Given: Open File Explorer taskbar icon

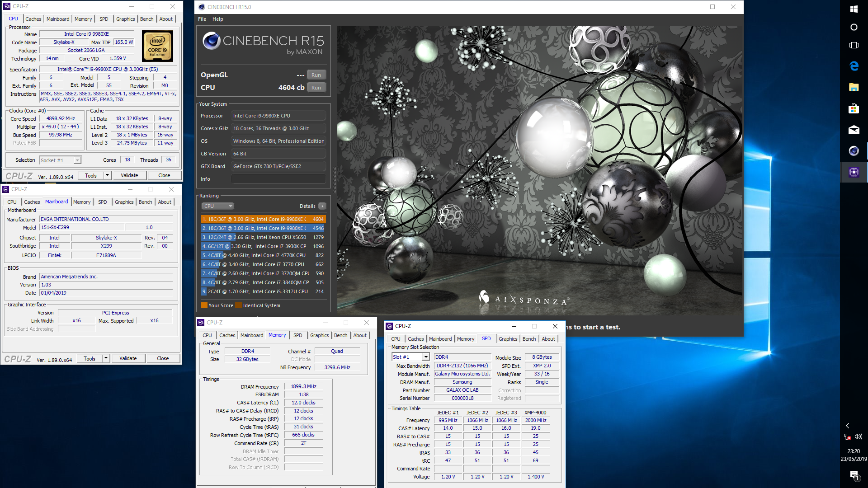Looking at the screenshot, I should tap(854, 87).
